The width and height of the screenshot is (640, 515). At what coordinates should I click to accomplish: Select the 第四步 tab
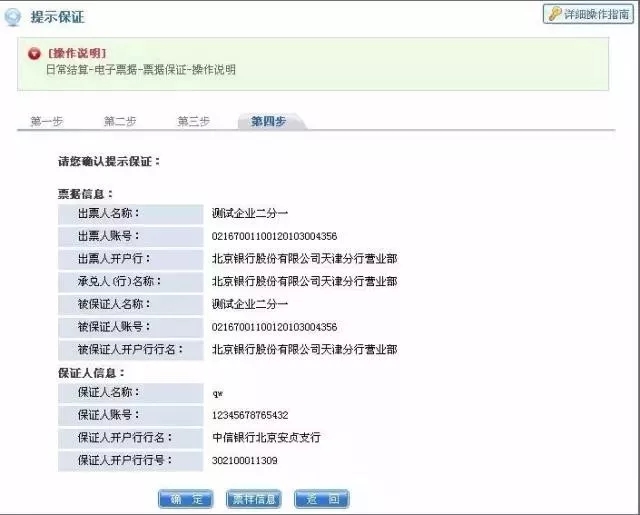[x=269, y=121]
